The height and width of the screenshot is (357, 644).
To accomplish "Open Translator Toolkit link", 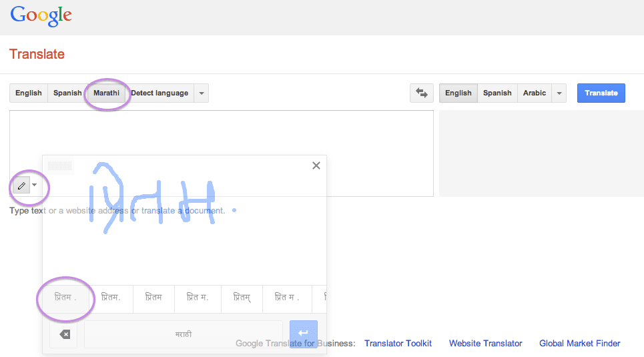I will (x=398, y=344).
